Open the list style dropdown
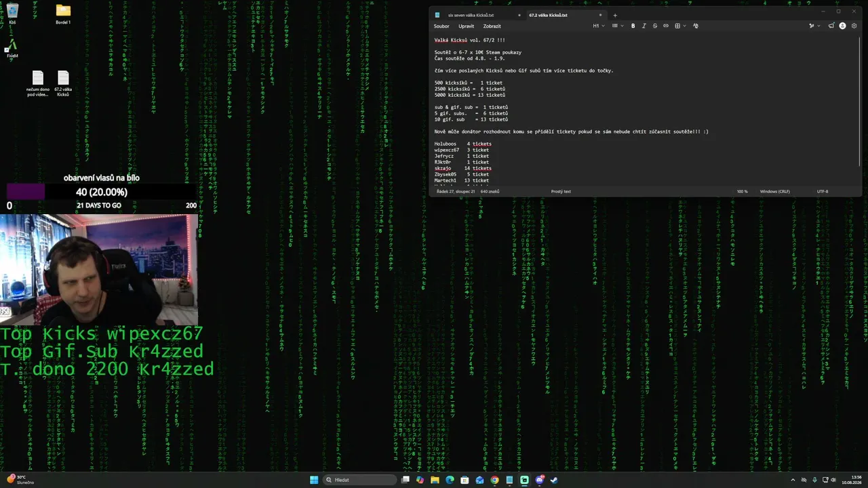This screenshot has width=868, height=488. click(618, 26)
